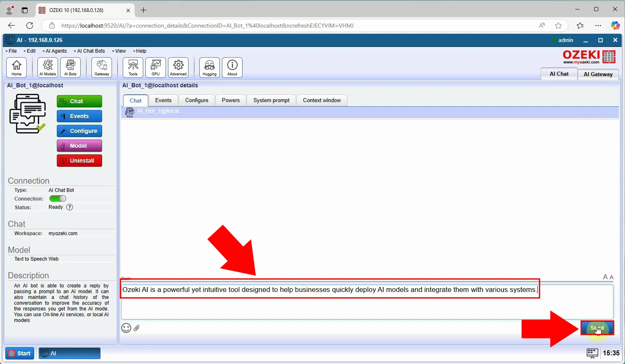The height and width of the screenshot is (364, 625).
Task: Click in the chat message input
Action: coord(367,301)
